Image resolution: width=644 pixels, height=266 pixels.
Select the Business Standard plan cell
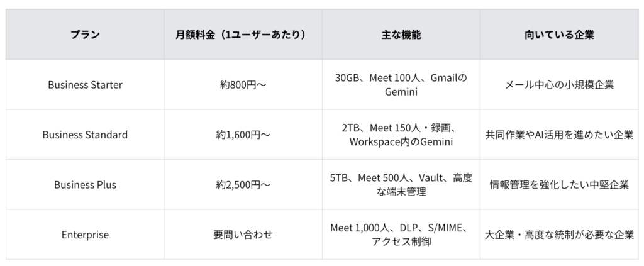tap(85, 135)
